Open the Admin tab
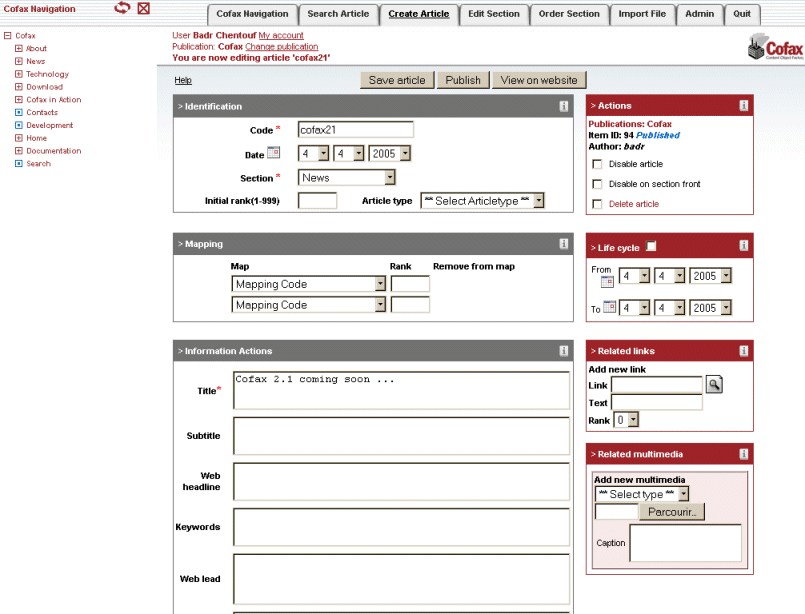This screenshot has width=805, height=614. (700, 14)
